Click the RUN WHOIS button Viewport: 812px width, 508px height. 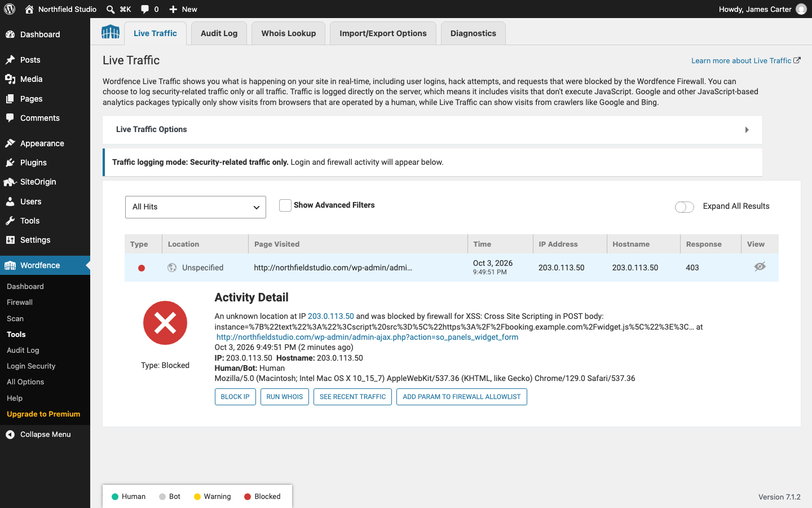click(285, 397)
